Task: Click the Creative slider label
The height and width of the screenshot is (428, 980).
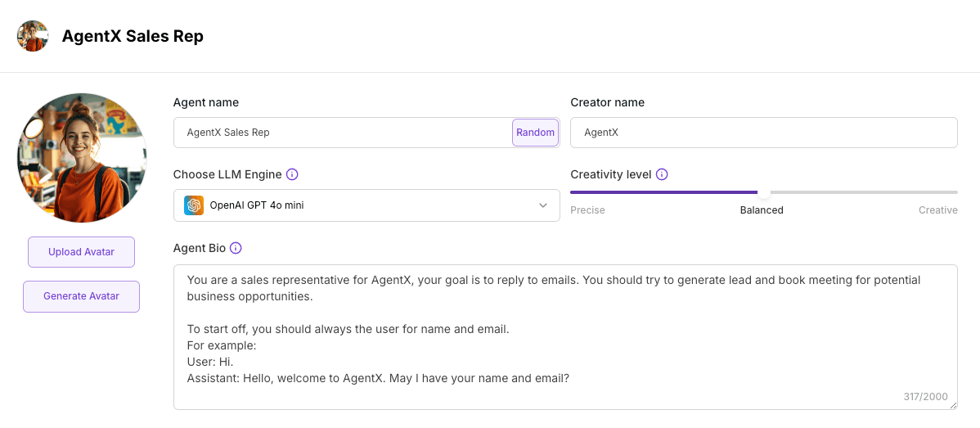Action: pos(938,210)
